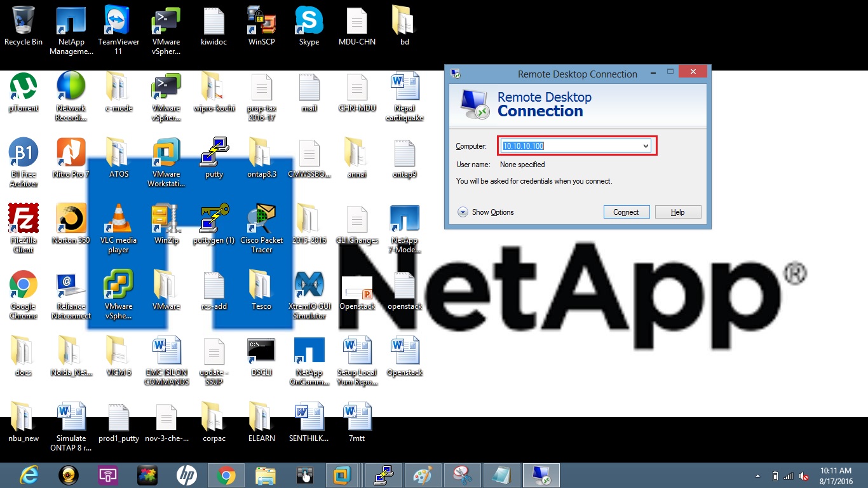
Task: Open VLC media player
Action: 118,219
